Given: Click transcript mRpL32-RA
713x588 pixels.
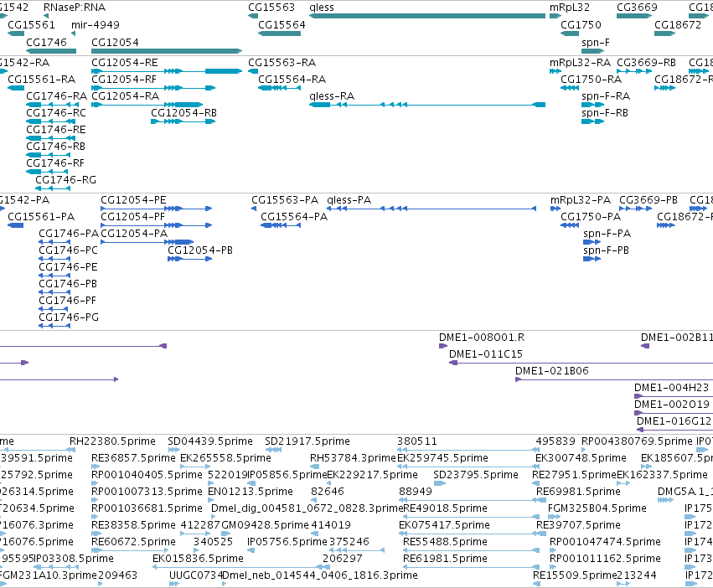Looking at the screenshot, I should coord(555,71).
